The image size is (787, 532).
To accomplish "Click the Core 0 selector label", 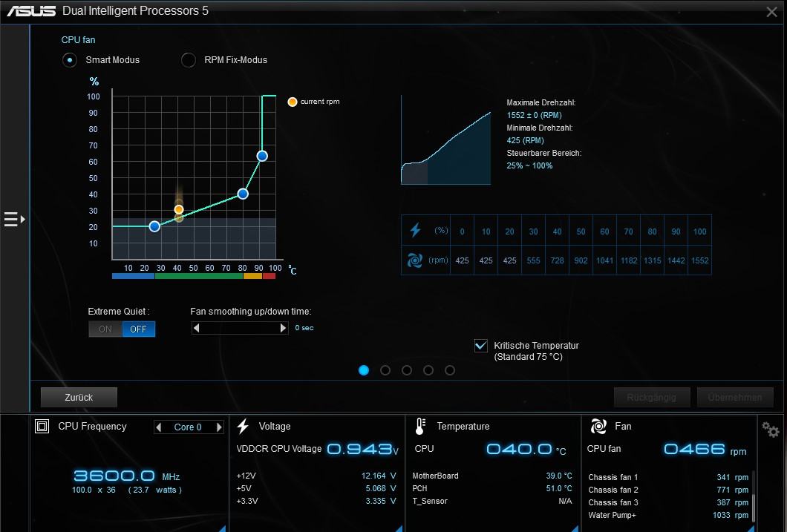I will tap(188, 427).
